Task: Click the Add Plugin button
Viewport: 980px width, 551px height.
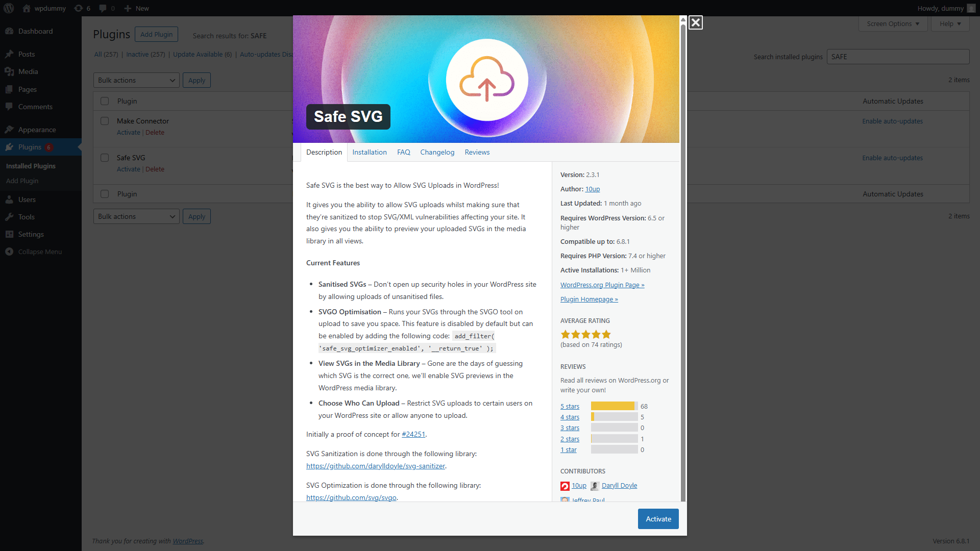Action: coord(156,34)
